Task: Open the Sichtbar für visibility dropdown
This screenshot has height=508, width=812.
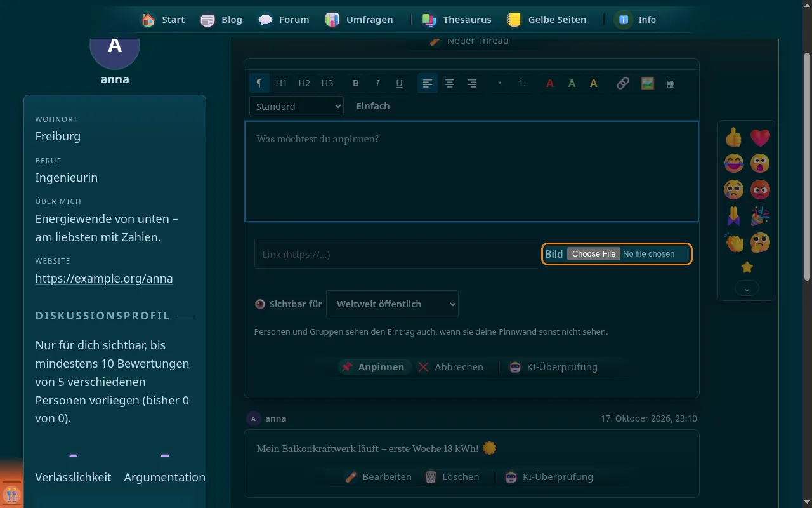Action: coord(392,304)
